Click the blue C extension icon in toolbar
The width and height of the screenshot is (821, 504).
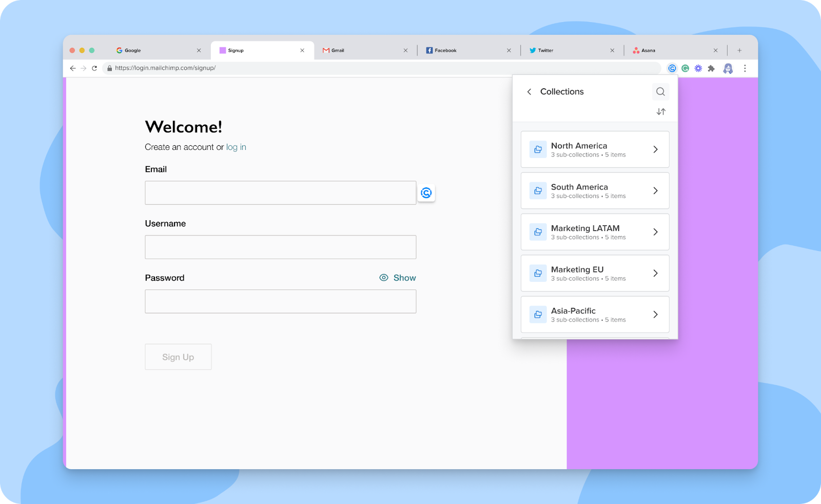tap(672, 68)
